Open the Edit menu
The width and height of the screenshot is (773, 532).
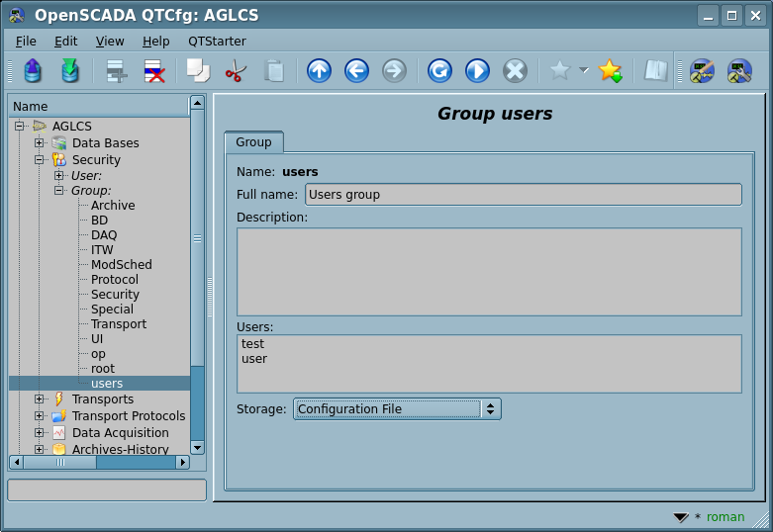(65, 42)
